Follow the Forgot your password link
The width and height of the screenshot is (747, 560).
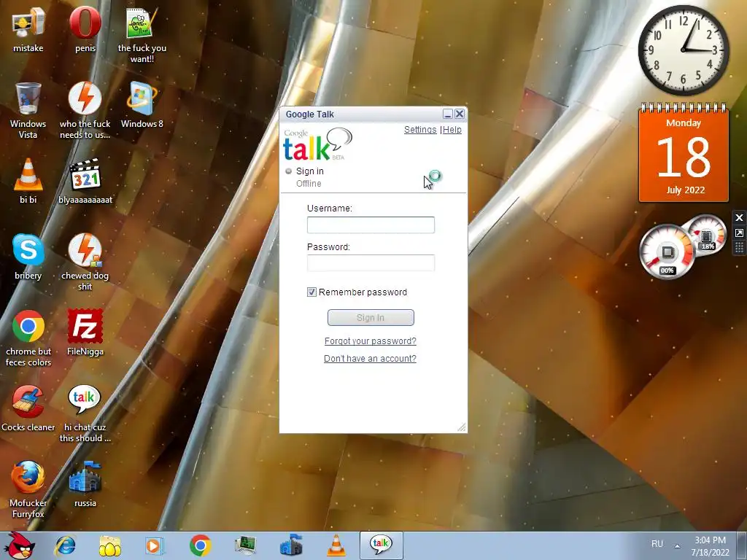coord(370,341)
